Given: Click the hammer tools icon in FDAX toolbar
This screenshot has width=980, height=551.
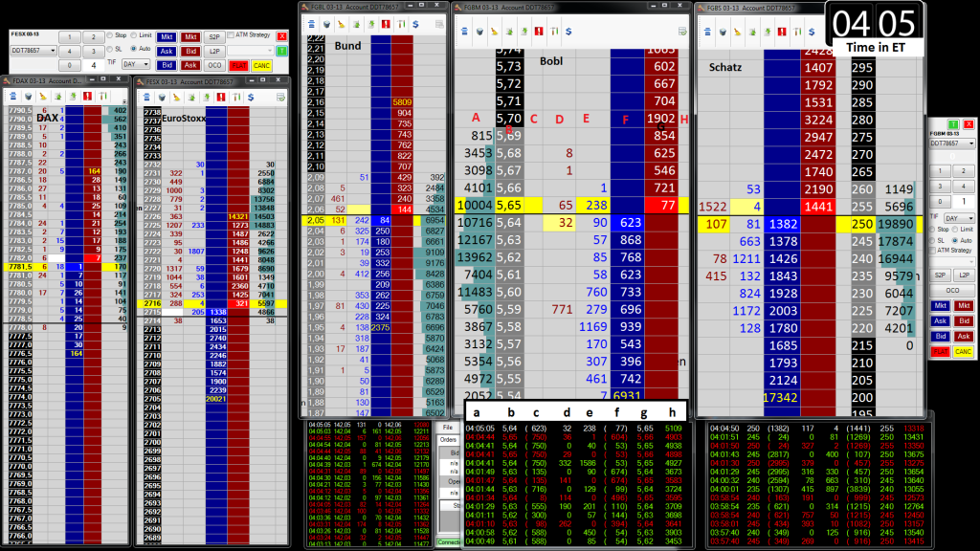Looking at the screenshot, I should coord(102,97).
